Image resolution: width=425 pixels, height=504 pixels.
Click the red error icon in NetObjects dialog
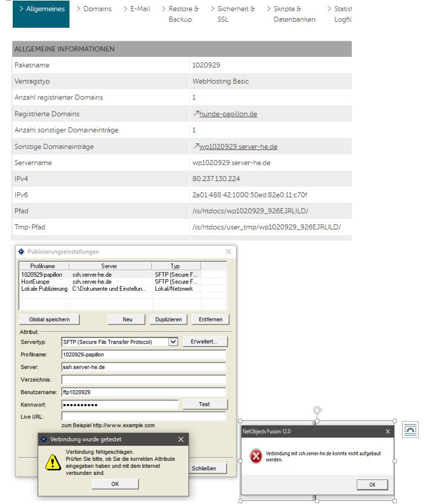[x=256, y=456]
